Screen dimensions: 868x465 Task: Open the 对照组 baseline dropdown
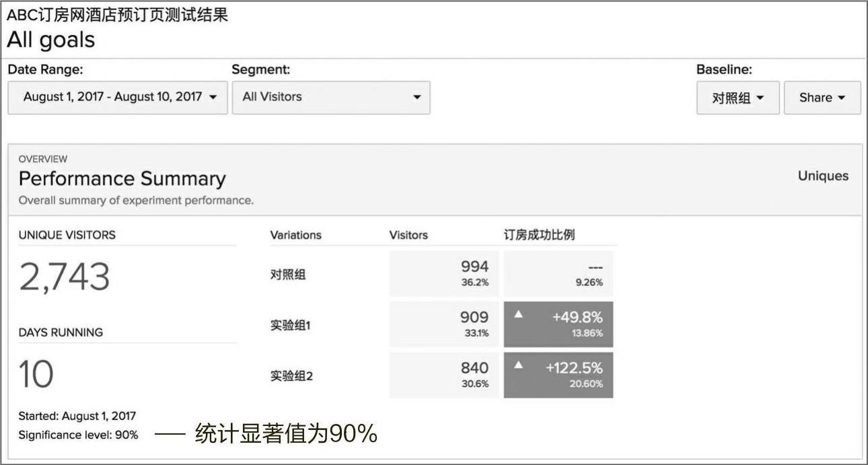point(737,98)
